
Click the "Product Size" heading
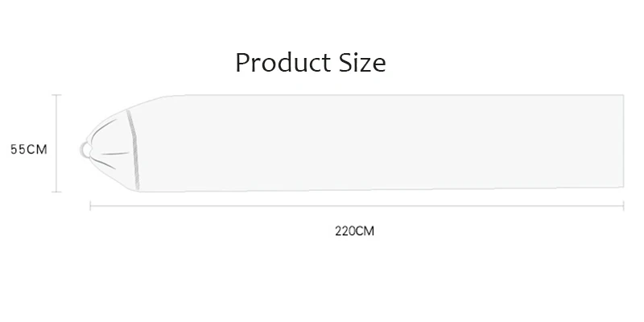[x=311, y=63]
